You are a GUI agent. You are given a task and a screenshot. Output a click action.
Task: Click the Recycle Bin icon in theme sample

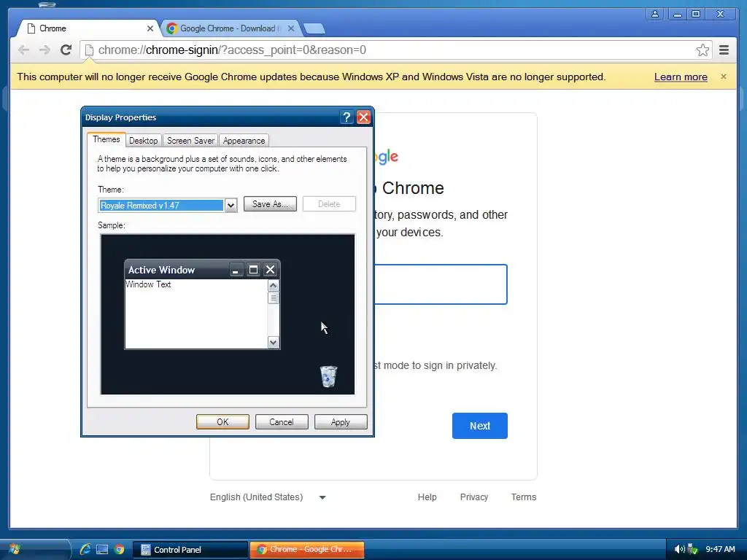coord(328,376)
